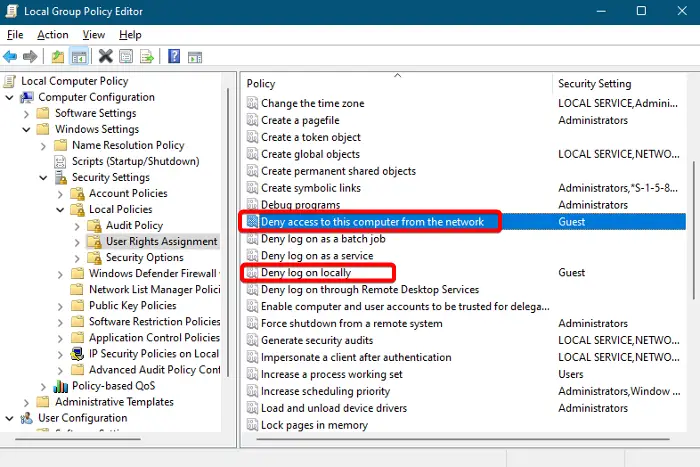Open Properties from the toolbar icon
Screen dimensions: 700x467
tap(126, 57)
